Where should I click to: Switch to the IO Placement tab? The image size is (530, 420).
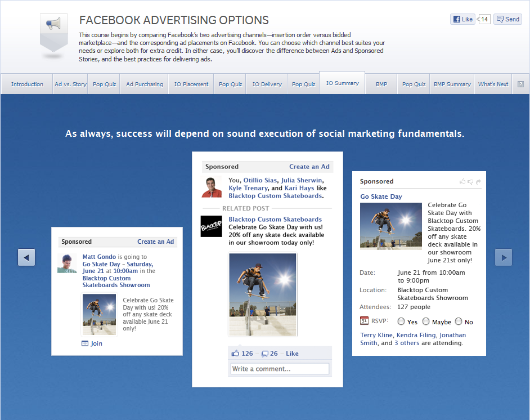(191, 84)
